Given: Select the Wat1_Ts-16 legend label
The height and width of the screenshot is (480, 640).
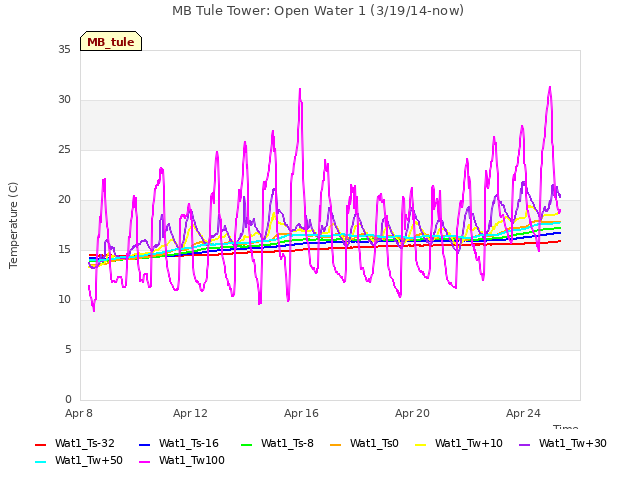Looking at the screenshot, I should [189, 443].
